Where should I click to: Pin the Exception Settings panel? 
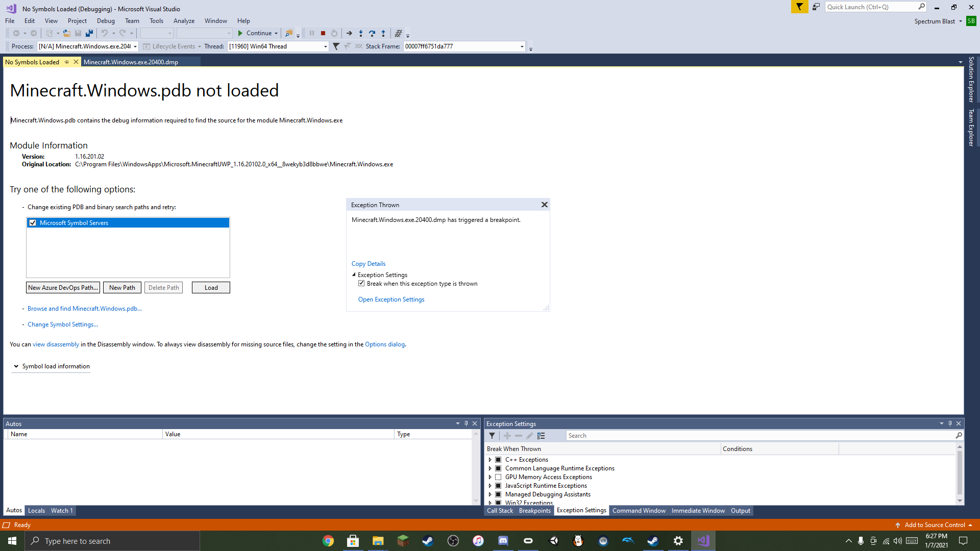pos(950,423)
